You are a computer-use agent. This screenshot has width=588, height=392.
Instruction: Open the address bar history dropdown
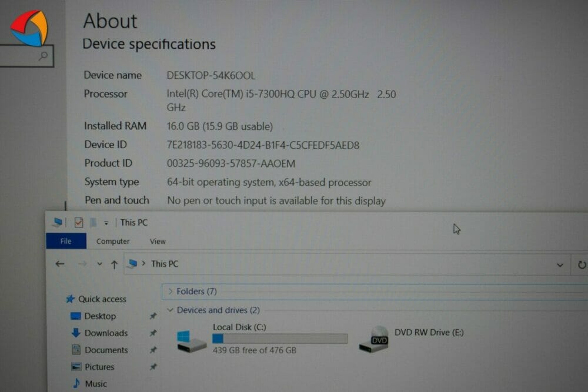click(x=560, y=265)
